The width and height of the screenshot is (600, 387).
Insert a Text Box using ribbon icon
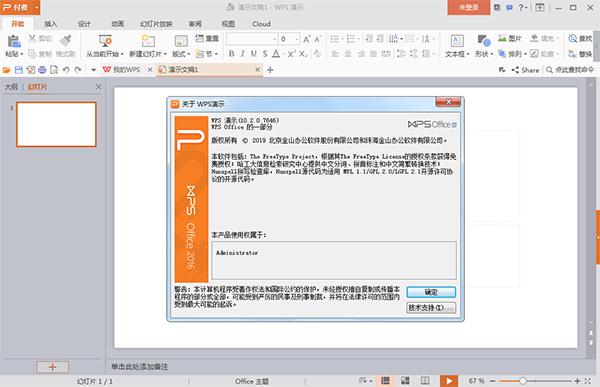click(x=457, y=41)
